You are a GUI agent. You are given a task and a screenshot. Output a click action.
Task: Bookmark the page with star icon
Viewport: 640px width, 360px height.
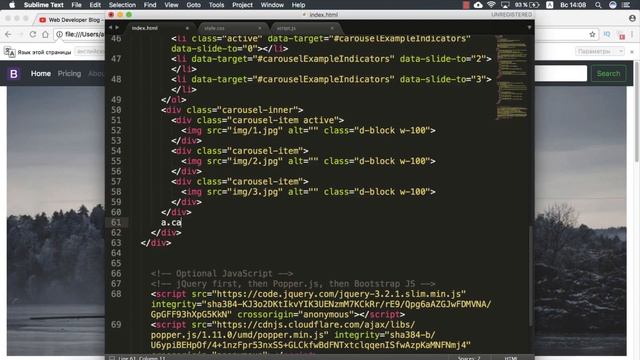pos(592,34)
